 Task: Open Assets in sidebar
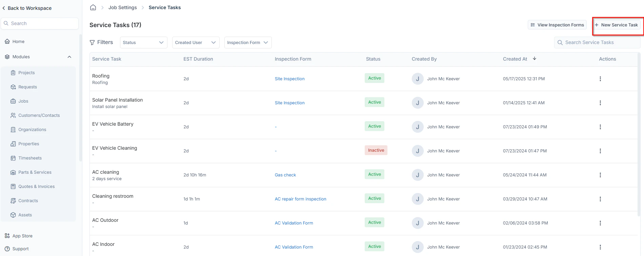(x=25, y=215)
